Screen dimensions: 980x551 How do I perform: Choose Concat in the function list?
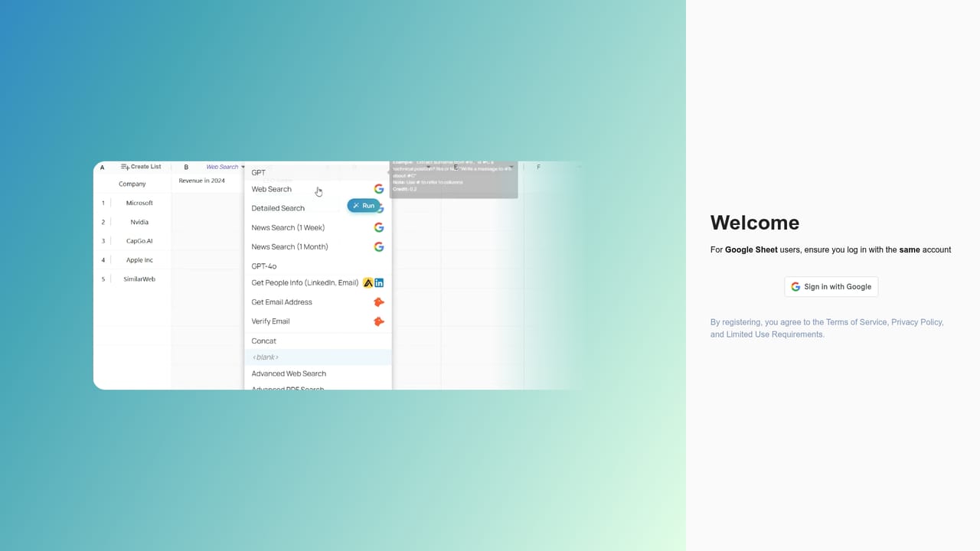tap(264, 341)
